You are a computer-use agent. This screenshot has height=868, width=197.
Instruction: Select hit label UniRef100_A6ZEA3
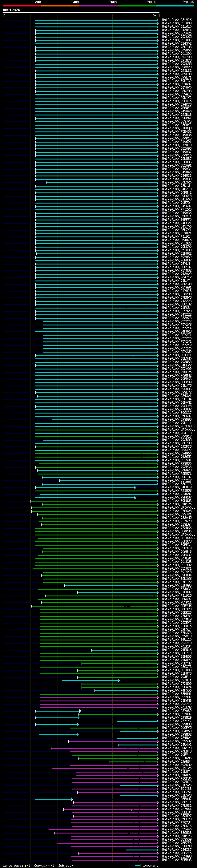(177, 426)
